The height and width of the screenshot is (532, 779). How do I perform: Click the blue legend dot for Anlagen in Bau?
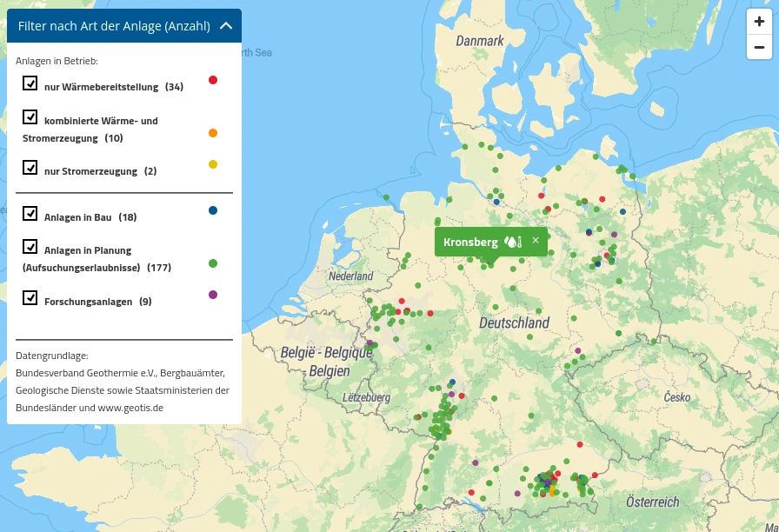pyautogui.click(x=213, y=209)
